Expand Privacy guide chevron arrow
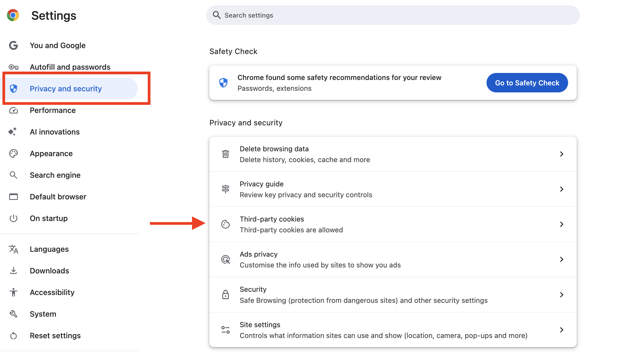 click(562, 189)
